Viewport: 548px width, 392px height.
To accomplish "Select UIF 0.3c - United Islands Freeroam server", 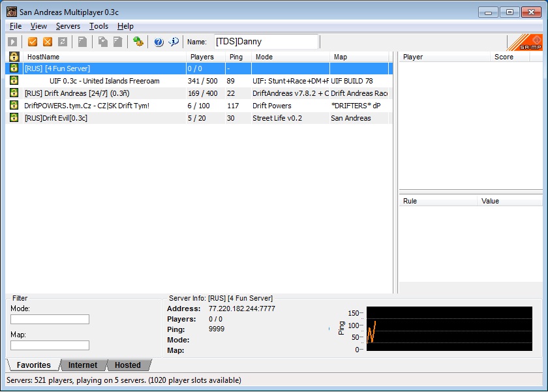I will (199, 81).
